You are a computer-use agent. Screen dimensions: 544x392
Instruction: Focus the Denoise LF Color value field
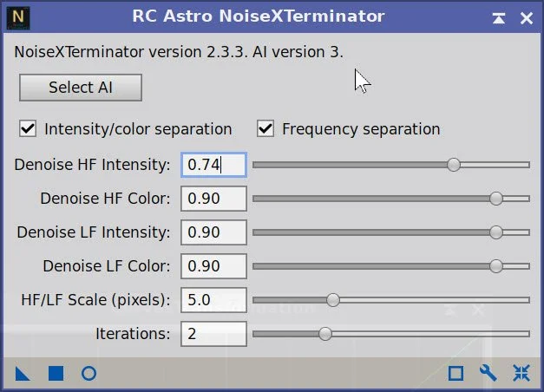point(213,266)
